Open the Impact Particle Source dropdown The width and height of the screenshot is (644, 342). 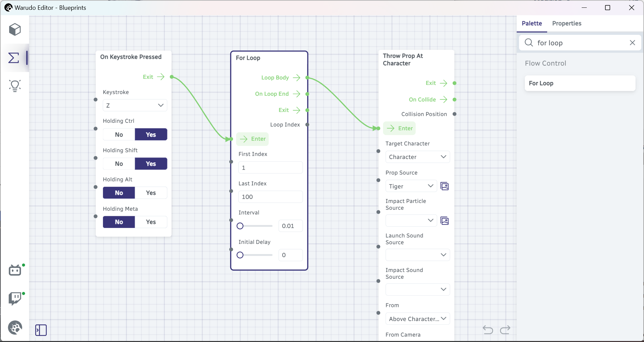click(411, 221)
